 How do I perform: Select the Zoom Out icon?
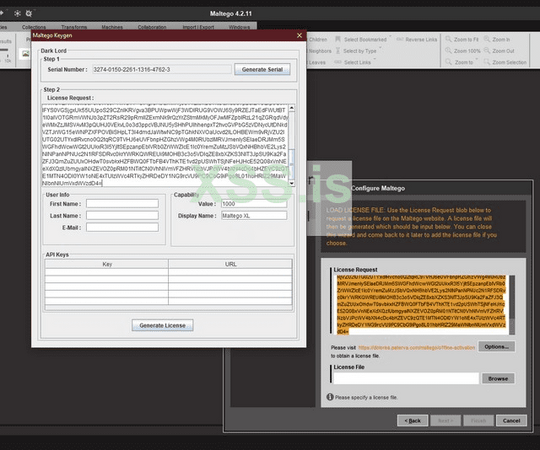[487, 51]
